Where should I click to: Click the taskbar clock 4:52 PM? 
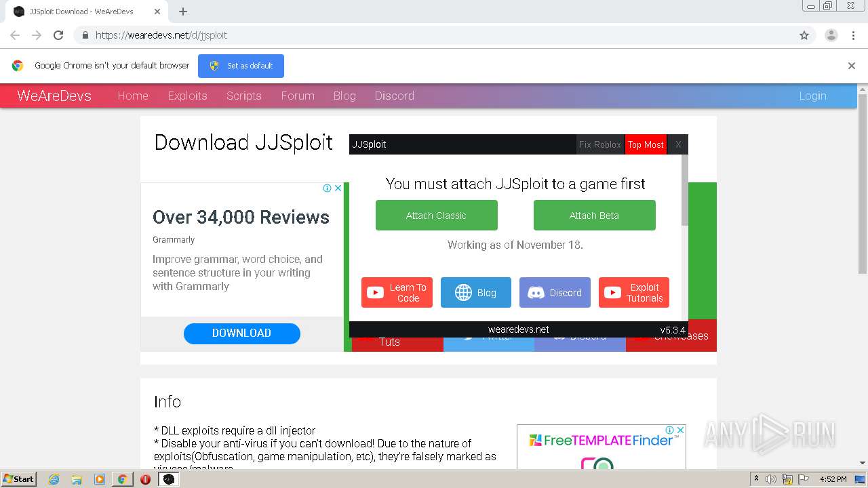pyautogui.click(x=833, y=479)
